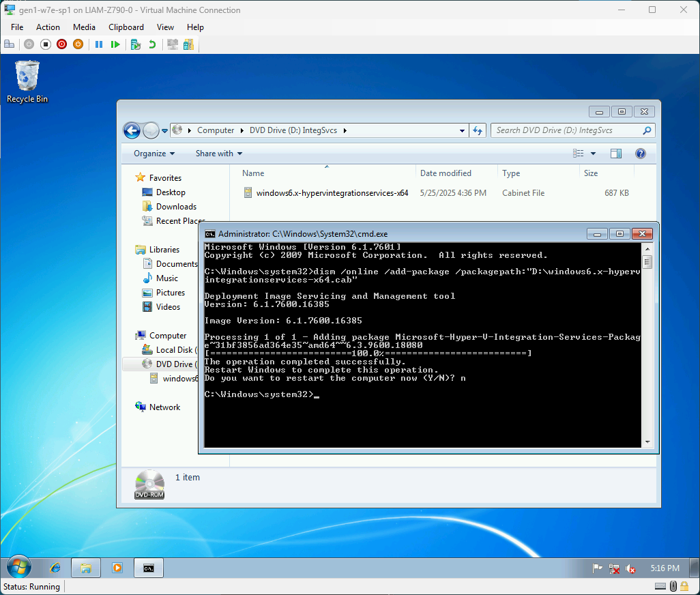Image resolution: width=700 pixels, height=595 pixels.
Task: Create a checkpoint with the toolbar icon
Action: coord(136,44)
